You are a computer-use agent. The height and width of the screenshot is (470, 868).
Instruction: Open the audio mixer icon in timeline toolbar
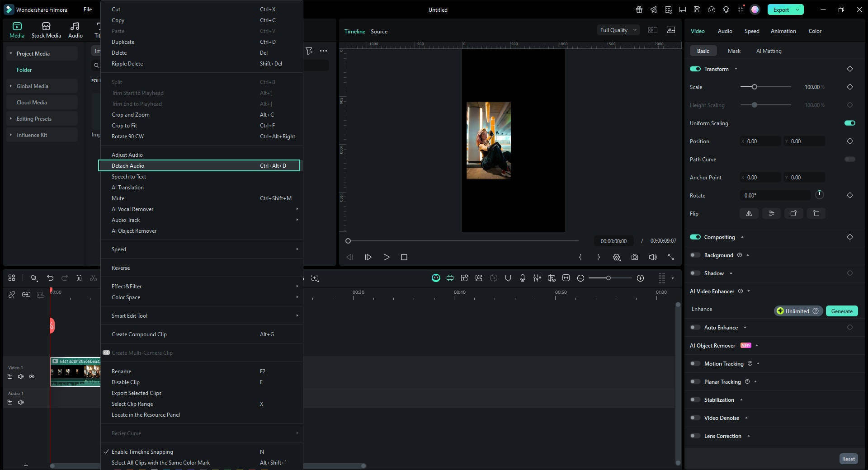click(537, 278)
